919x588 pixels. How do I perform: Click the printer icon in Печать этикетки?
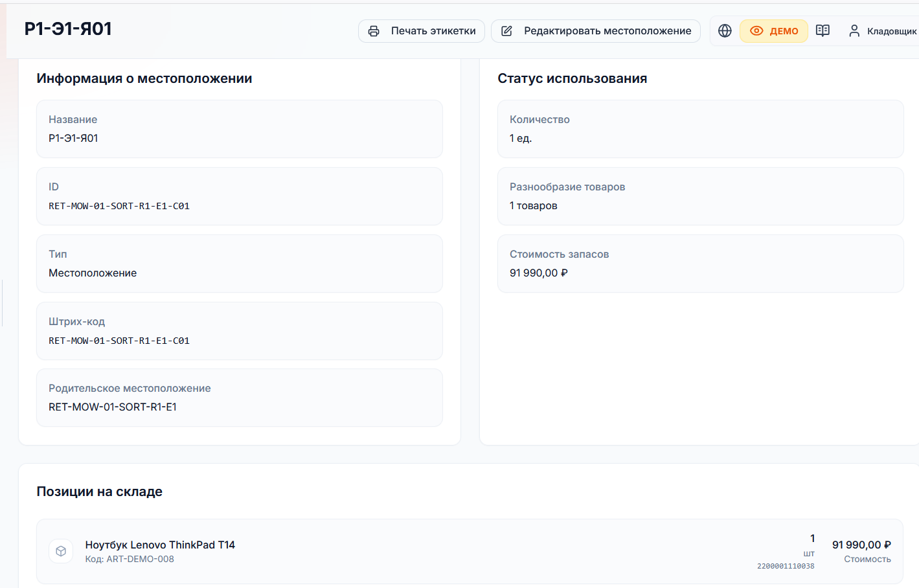[x=374, y=31]
